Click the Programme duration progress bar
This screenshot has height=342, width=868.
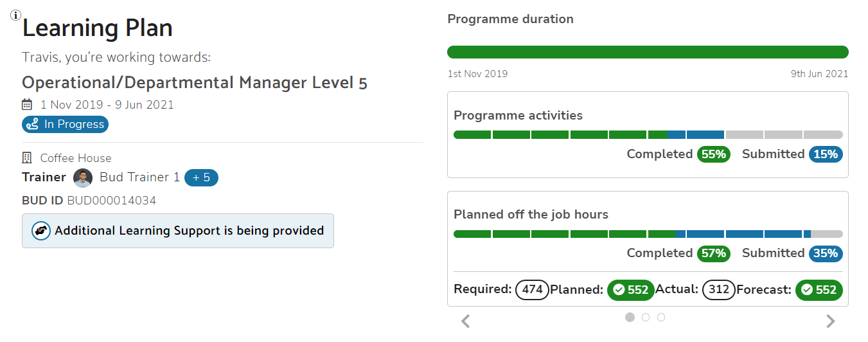point(648,52)
